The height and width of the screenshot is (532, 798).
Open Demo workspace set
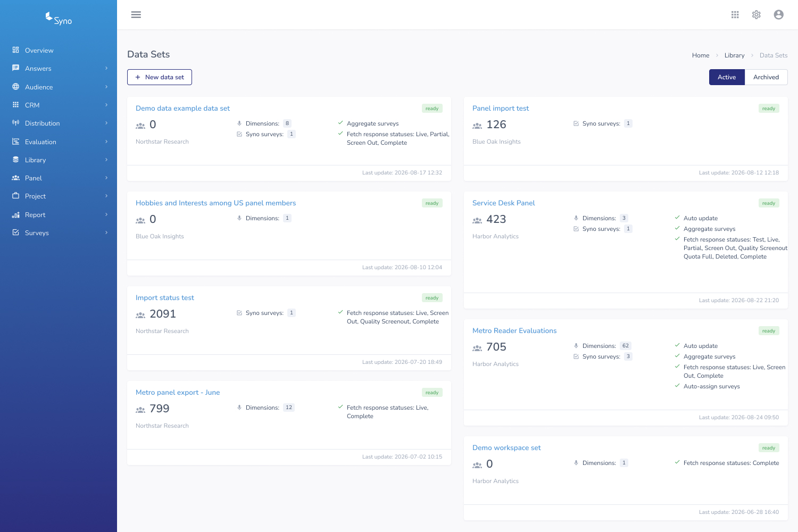[506, 447]
